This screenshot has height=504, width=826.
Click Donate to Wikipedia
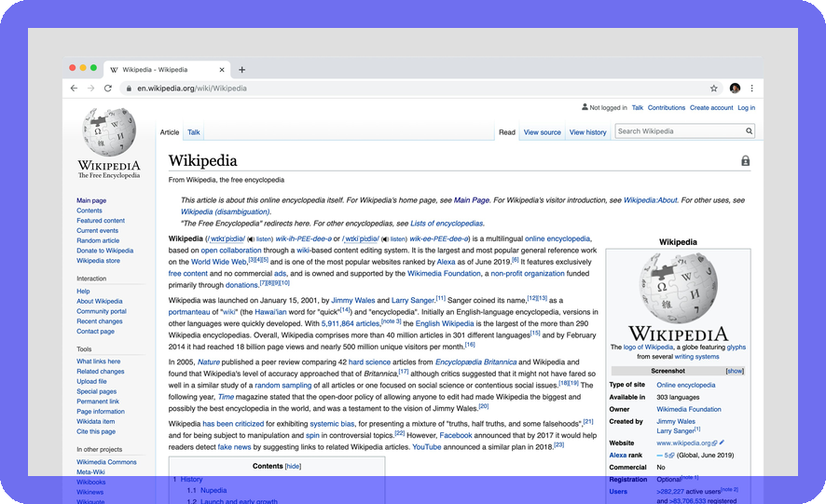click(x=104, y=251)
